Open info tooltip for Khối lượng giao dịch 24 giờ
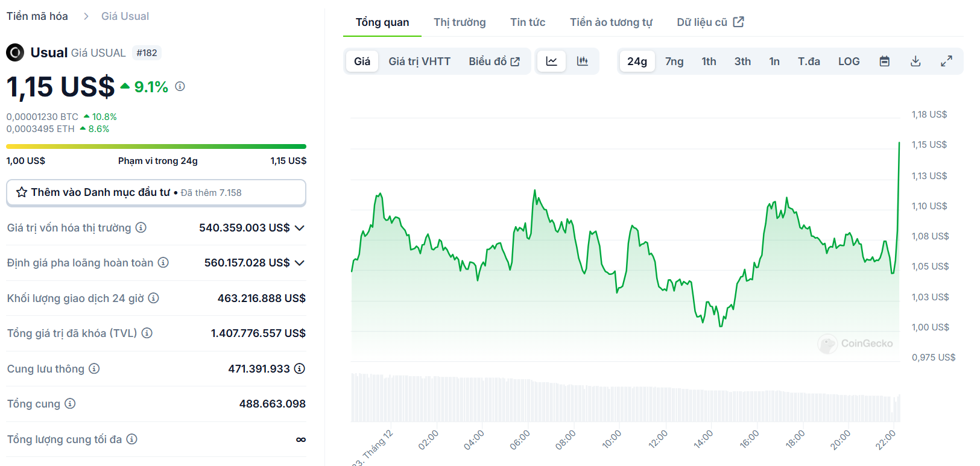The image size is (980, 466). point(153,298)
